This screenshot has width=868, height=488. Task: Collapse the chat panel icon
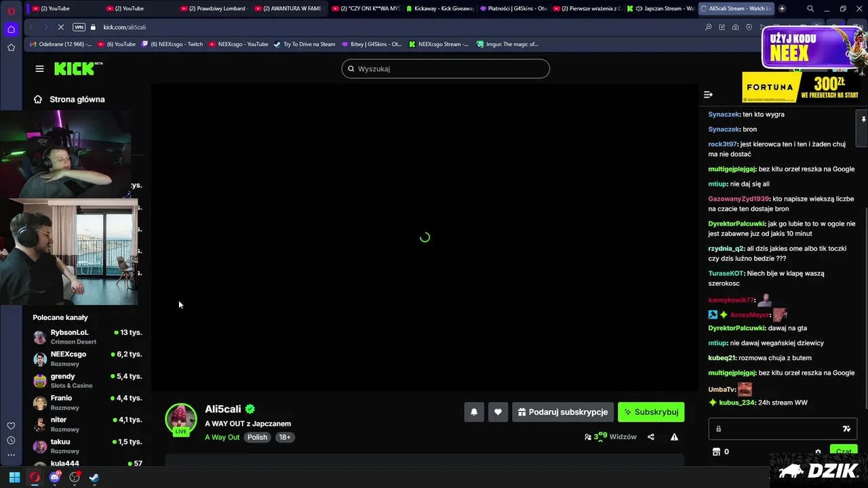coord(708,95)
